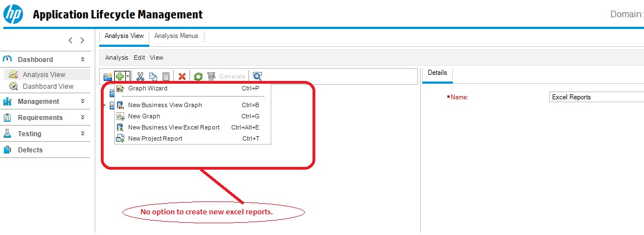The width and height of the screenshot is (644, 235).
Task: Choose New Graph menu entry
Action: pos(193,116)
